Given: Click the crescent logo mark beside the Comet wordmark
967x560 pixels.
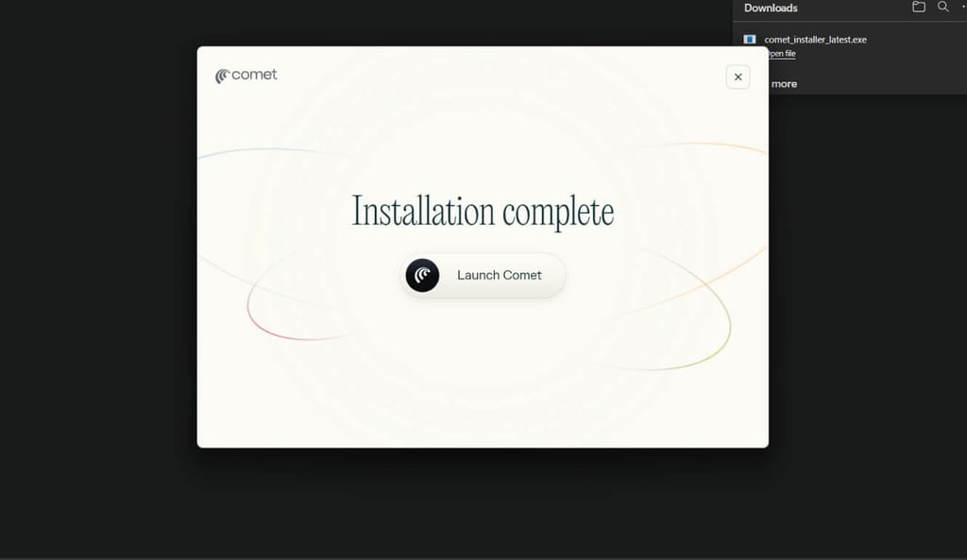Looking at the screenshot, I should click(x=224, y=74).
